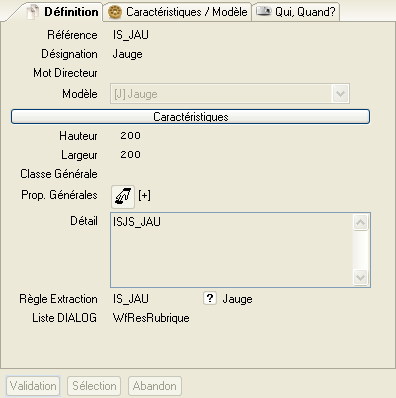
Task: Click the Détail scrollbar up arrow
Action: click(x=360, y=222)
